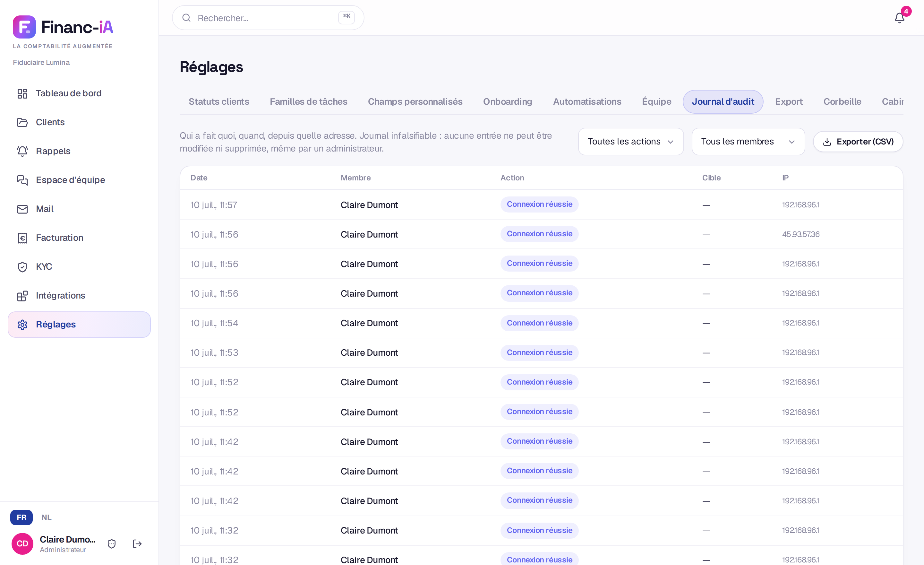
Task: Click the ⌘K shortcut badge
Action: click(346, 17)
